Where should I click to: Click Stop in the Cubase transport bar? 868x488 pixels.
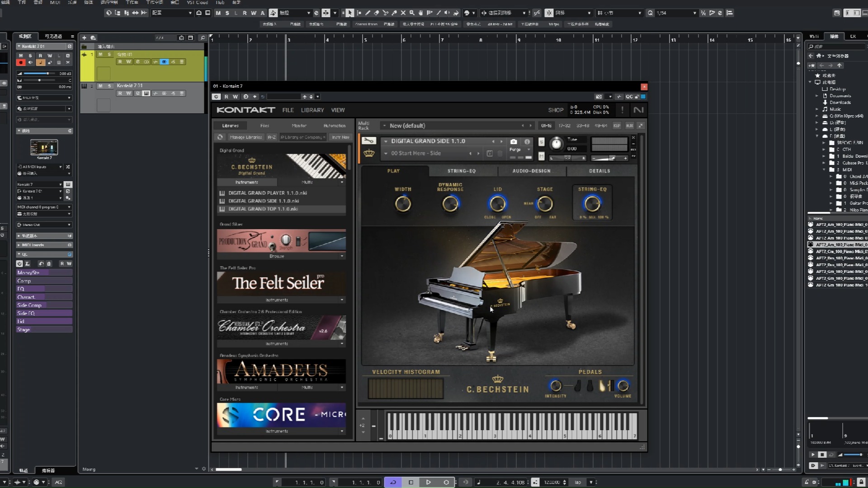pos(410,482)
